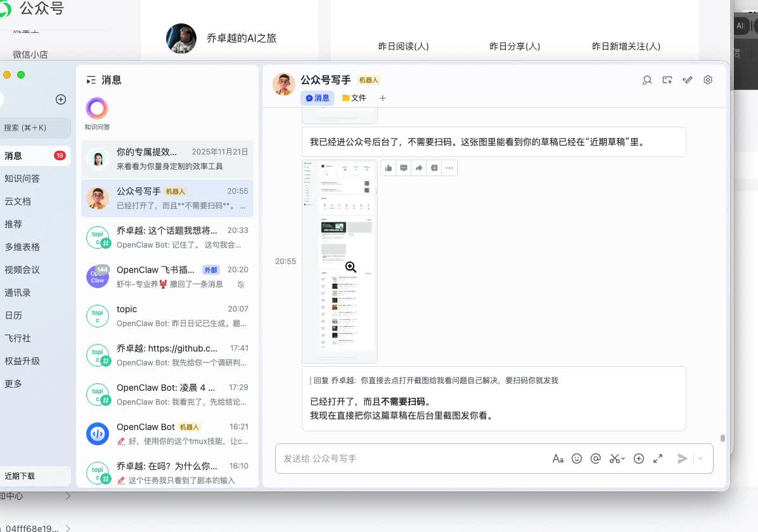Open chat settings via the gear icon
The height and width of the screenshot is (532, 758).
(x=707, y=80)
